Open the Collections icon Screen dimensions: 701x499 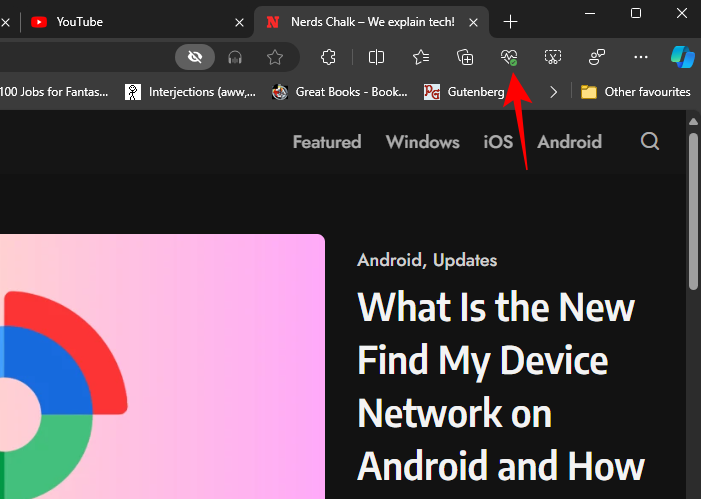coord(465,57)
